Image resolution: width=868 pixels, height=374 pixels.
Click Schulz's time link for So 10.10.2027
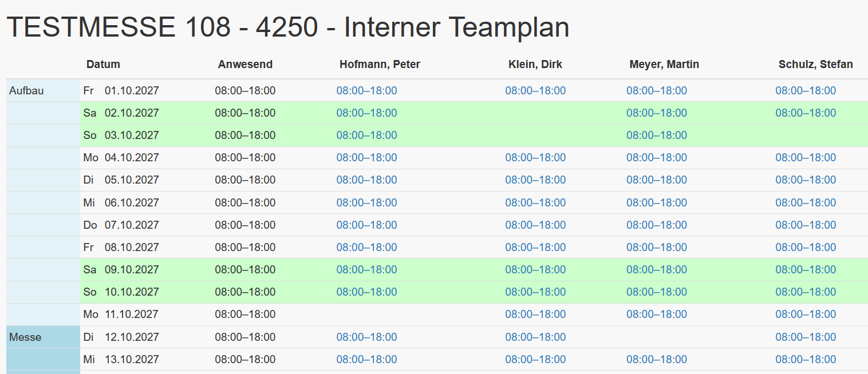click(805, 292)
